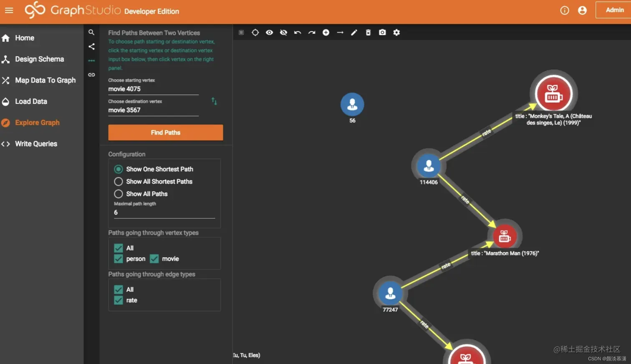Screen dimensions: 631x364
Task: Toggle the movie vertex type checkbox
Action: pyautogui.click(x=154, y=259)
